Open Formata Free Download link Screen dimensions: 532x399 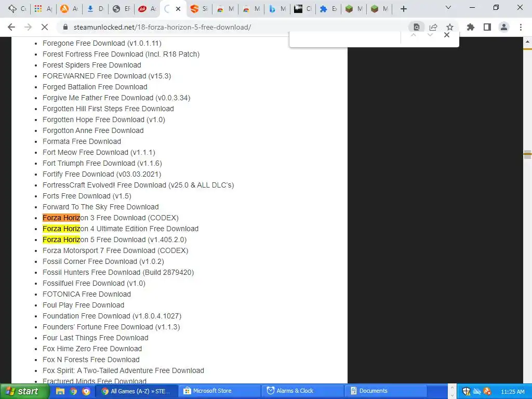pyautogui.click(x=82, y=141)
